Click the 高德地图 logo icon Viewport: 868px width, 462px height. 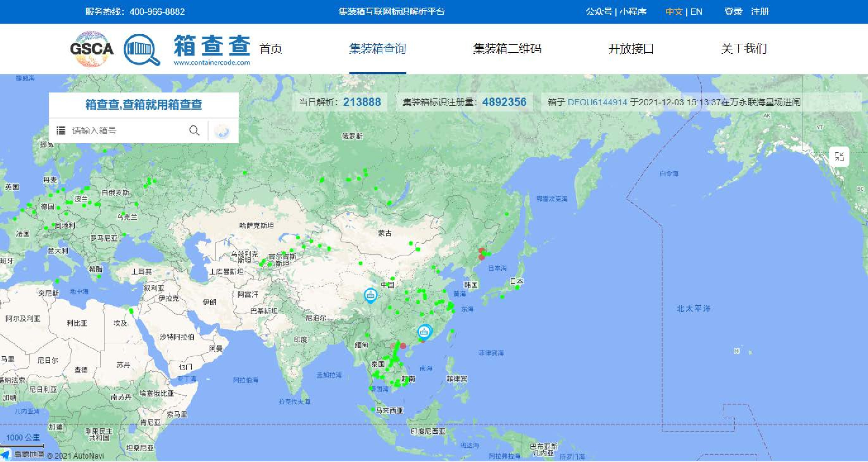[5, 455]
